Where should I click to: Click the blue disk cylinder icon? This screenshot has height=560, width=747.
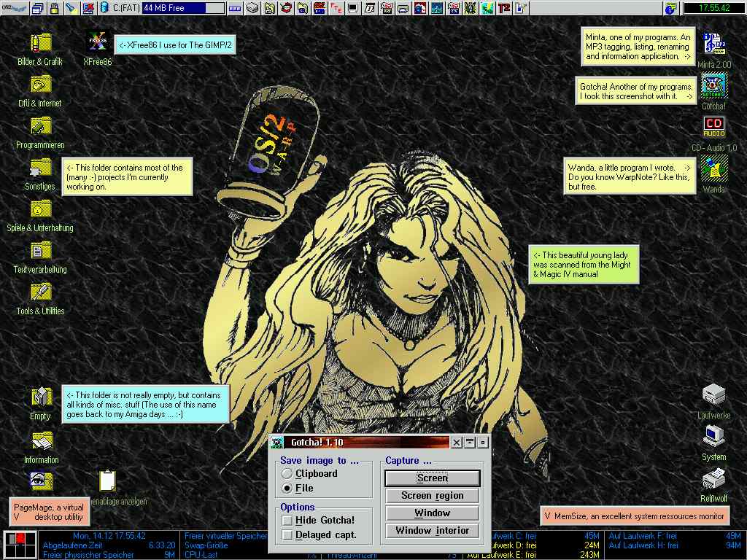click(104, 8)
